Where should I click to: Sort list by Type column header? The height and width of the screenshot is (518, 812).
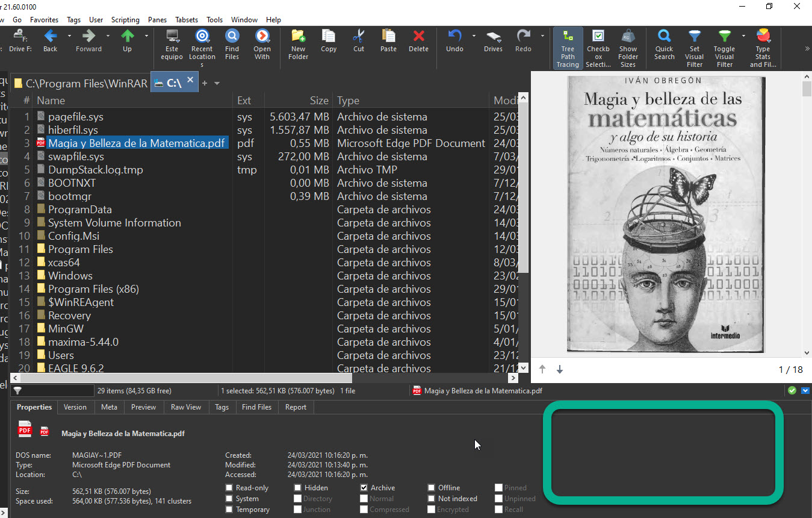tap(411, 101)
